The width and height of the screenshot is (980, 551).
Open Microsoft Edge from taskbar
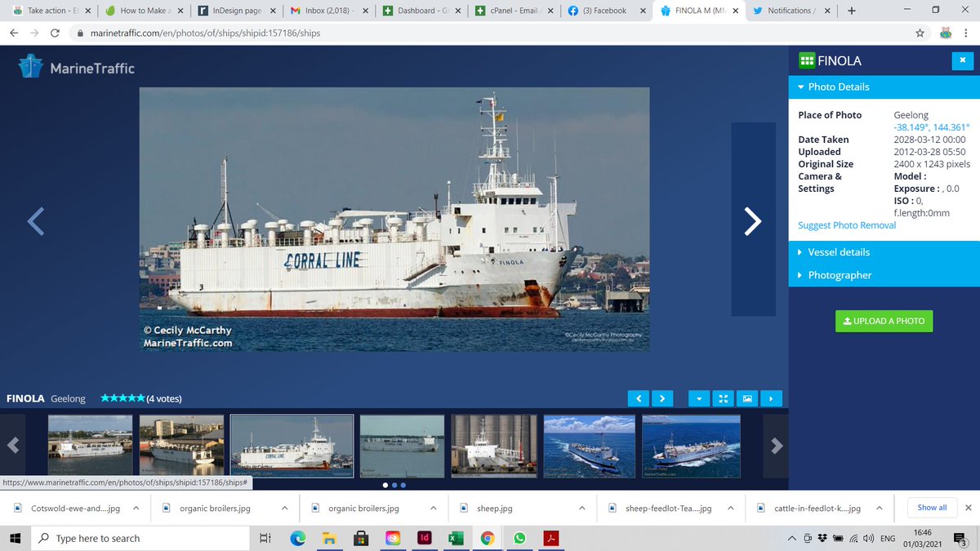[298, 538]
